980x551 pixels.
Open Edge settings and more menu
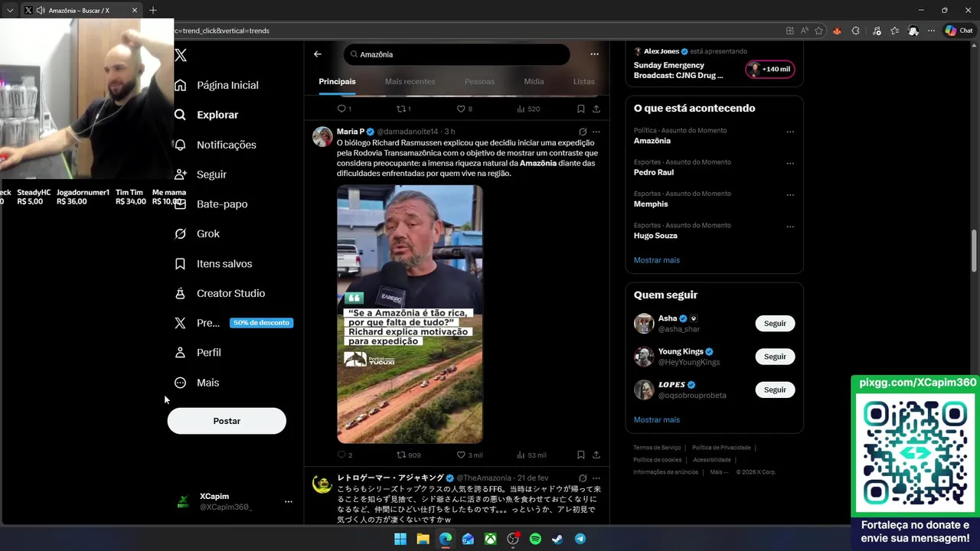932,31
